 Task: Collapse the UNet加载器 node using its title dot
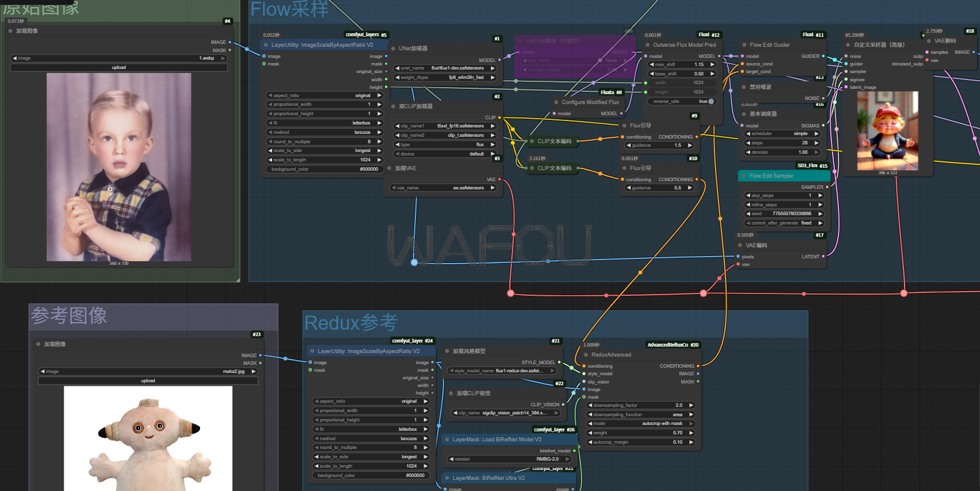[393, 49]
